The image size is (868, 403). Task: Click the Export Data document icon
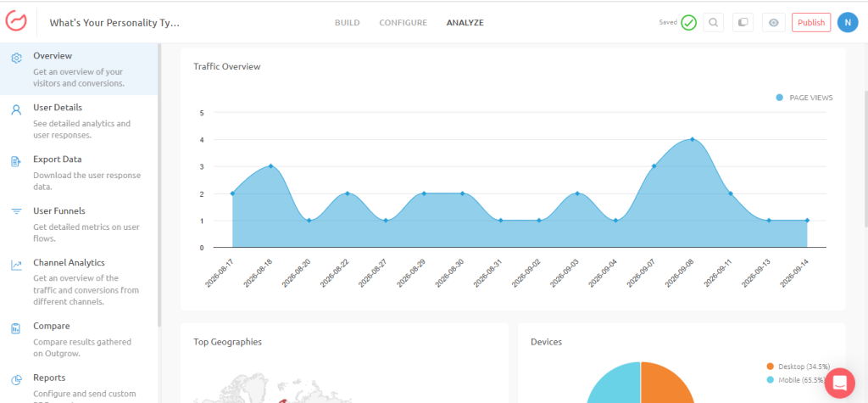17,161
